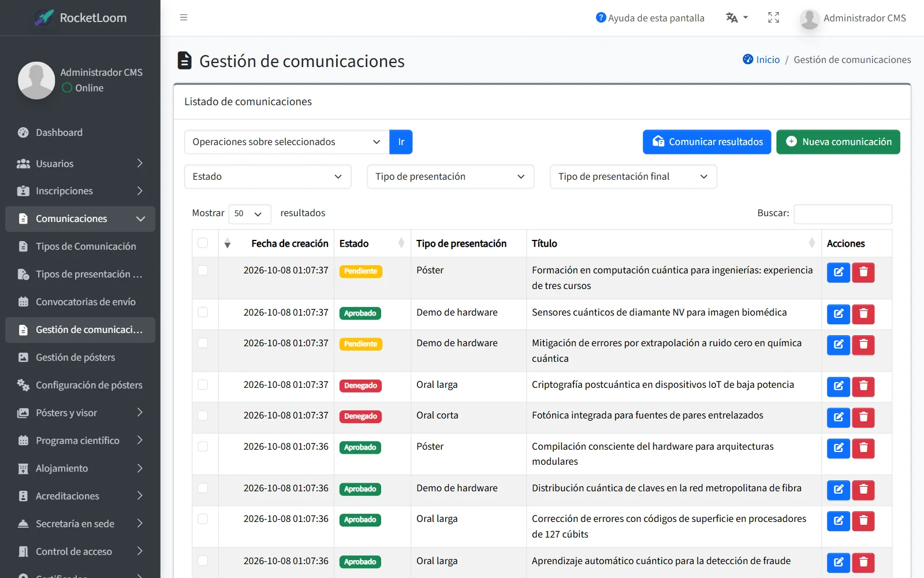Open the Estado filter dropdown
Image resolution: width=924 pixels, height=578 pixels.
click(x=267, y=176)
